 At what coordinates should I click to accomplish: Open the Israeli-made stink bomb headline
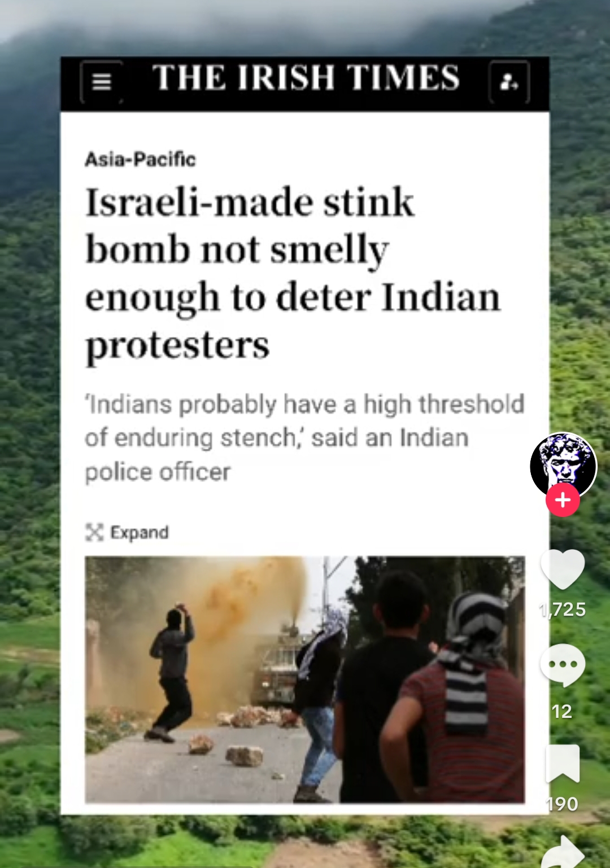point(293,273)
